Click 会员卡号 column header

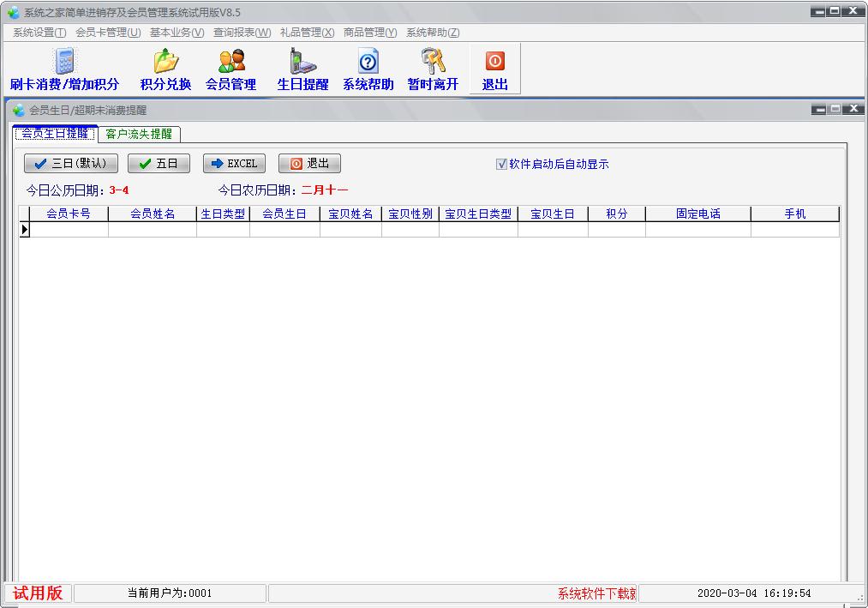coord(69,214)
